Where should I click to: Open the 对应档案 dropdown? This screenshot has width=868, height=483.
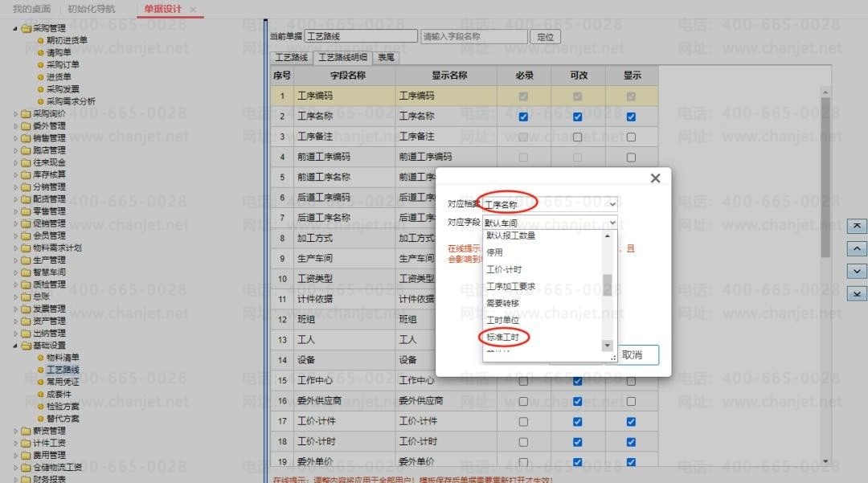pos(550,204)
